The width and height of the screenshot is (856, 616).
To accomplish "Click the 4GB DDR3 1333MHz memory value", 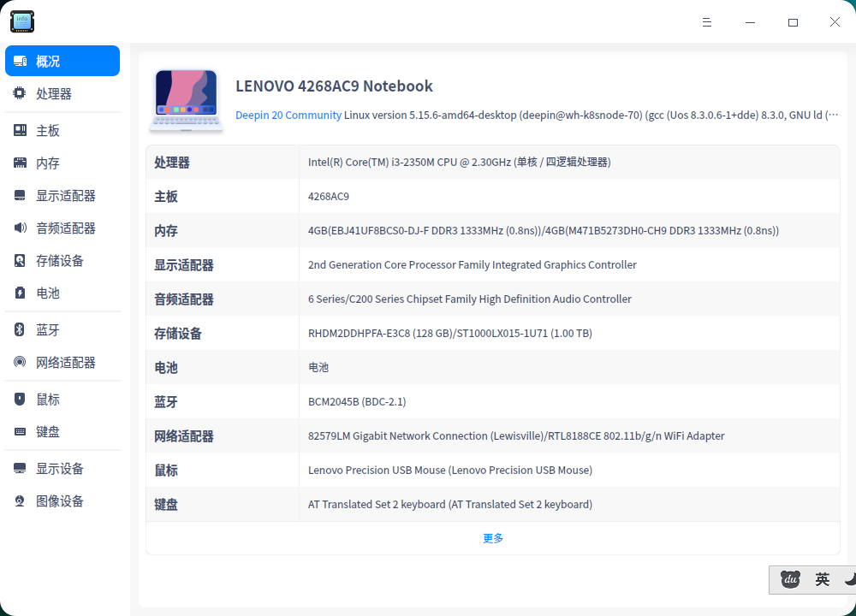I will point(544,231).
